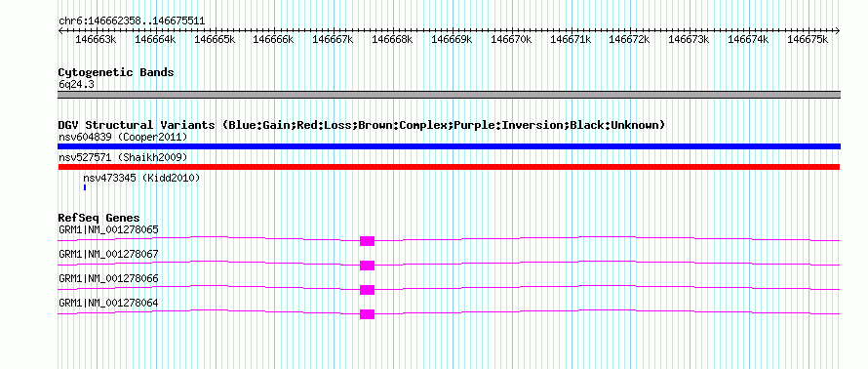868x369 pixels.
Task: Click the 146671k ruler tick label
Action: [571, 39]
